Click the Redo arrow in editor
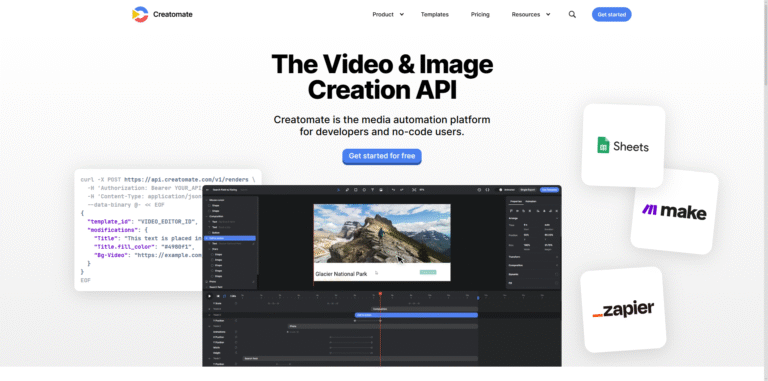 [402, 190]
